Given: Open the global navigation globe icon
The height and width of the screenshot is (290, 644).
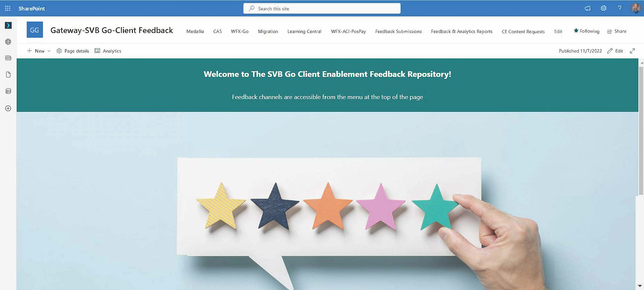Looking at the screenshot, I should point(8,42).
